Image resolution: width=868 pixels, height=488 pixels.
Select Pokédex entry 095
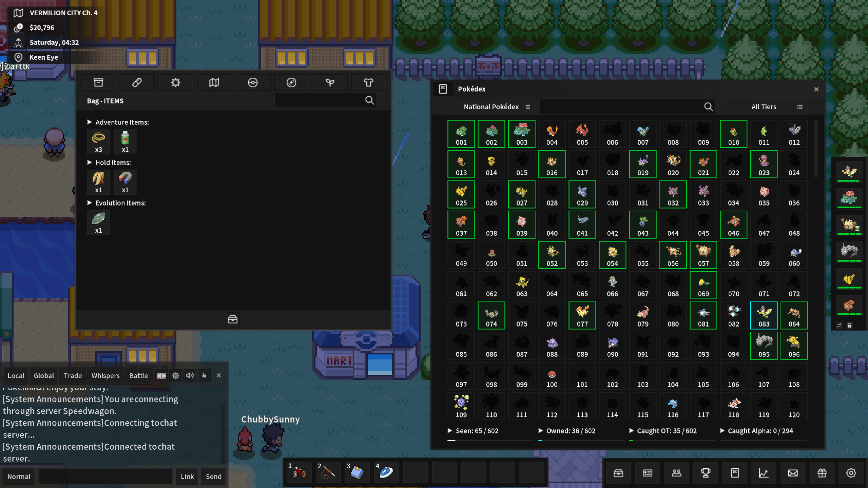[764, 346]
